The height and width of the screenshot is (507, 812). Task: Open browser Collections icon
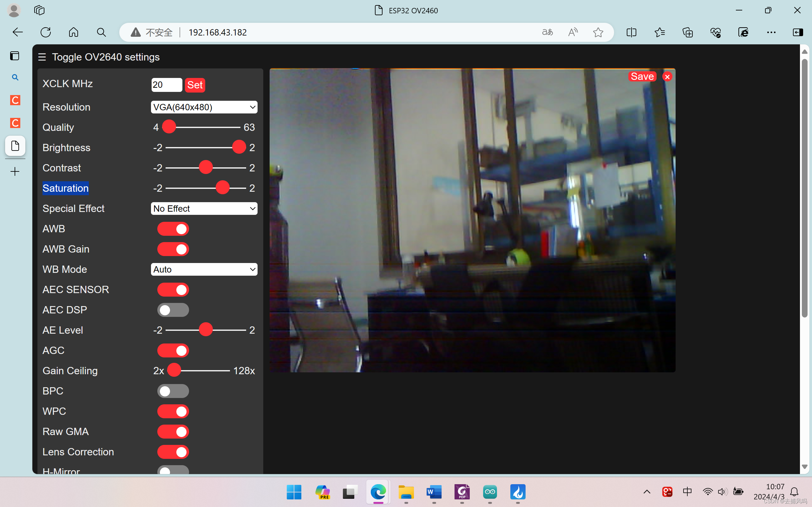point(688,32)
